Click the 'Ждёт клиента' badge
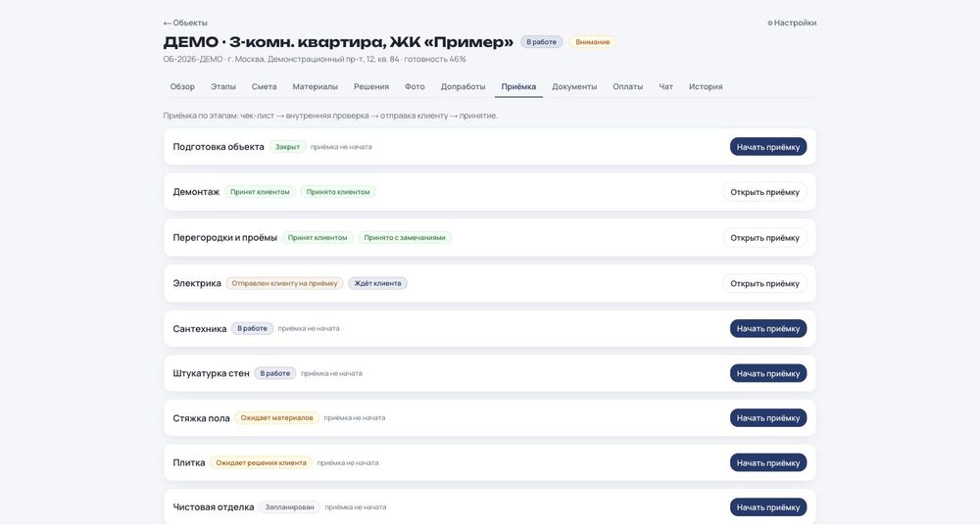This screenshot has width=980, height=525. (x=377, y=283)
